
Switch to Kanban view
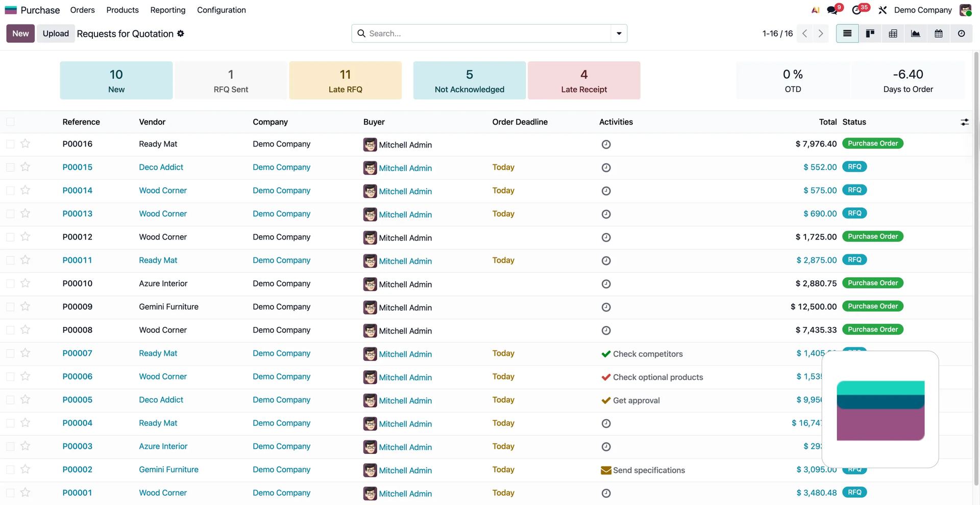pyautogui.click(x=870, y=34)
